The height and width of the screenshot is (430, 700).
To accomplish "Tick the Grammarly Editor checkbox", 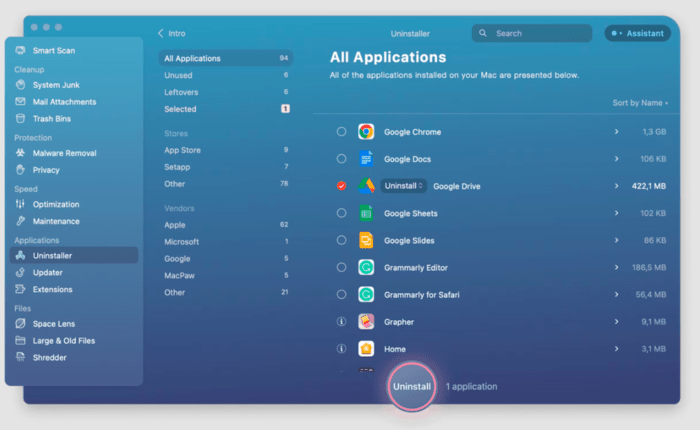I will (x=342, y=267).
